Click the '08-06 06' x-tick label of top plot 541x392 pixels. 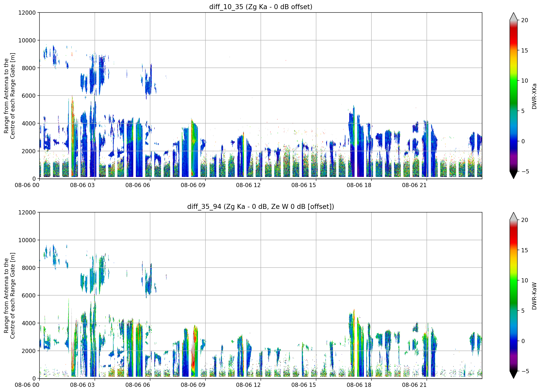(x=138, y=185)
